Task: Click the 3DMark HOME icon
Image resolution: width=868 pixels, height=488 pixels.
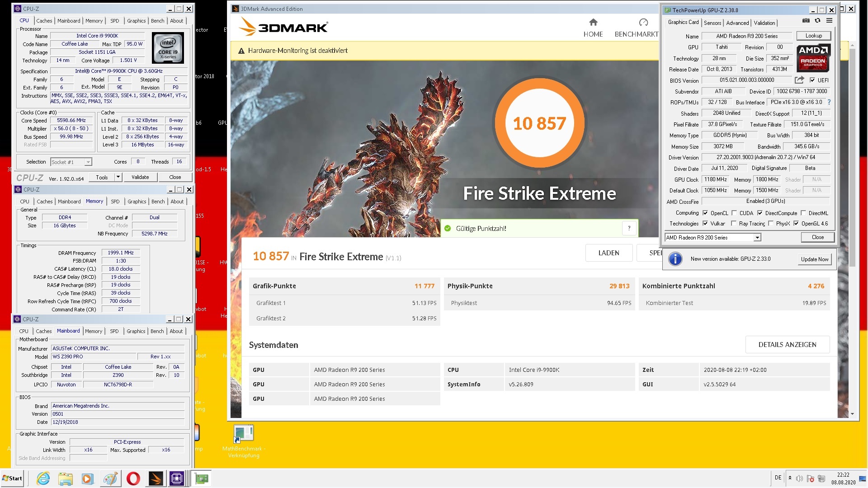Action: click(x=593, y=22)
